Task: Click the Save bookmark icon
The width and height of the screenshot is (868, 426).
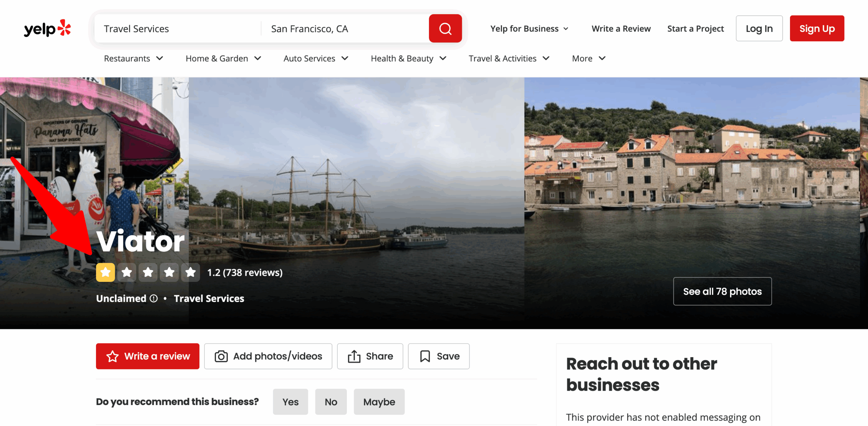Action: click(x=425, y=356)
